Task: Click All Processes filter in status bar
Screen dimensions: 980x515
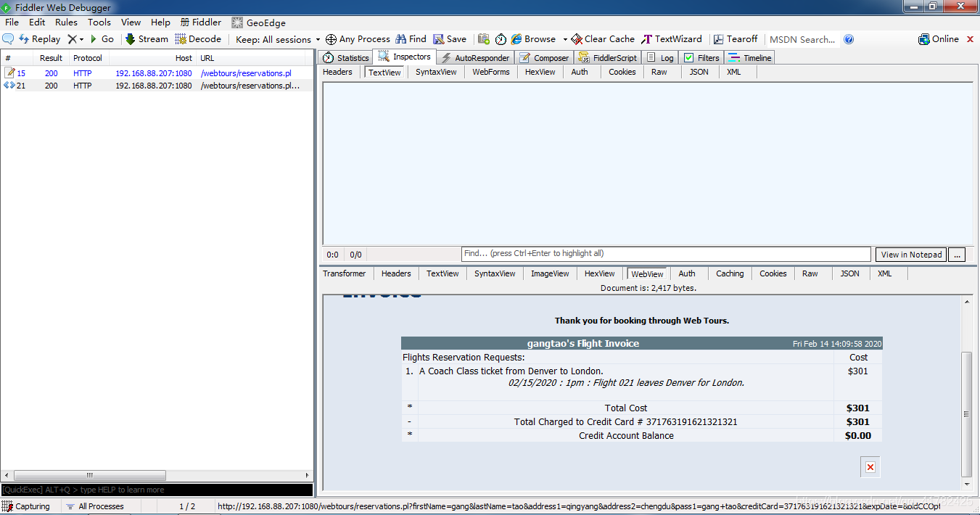Action: (95, 506)
